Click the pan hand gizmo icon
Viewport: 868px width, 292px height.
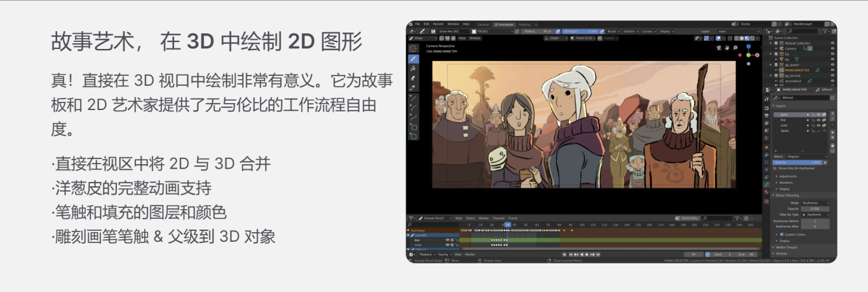point(727,48)
